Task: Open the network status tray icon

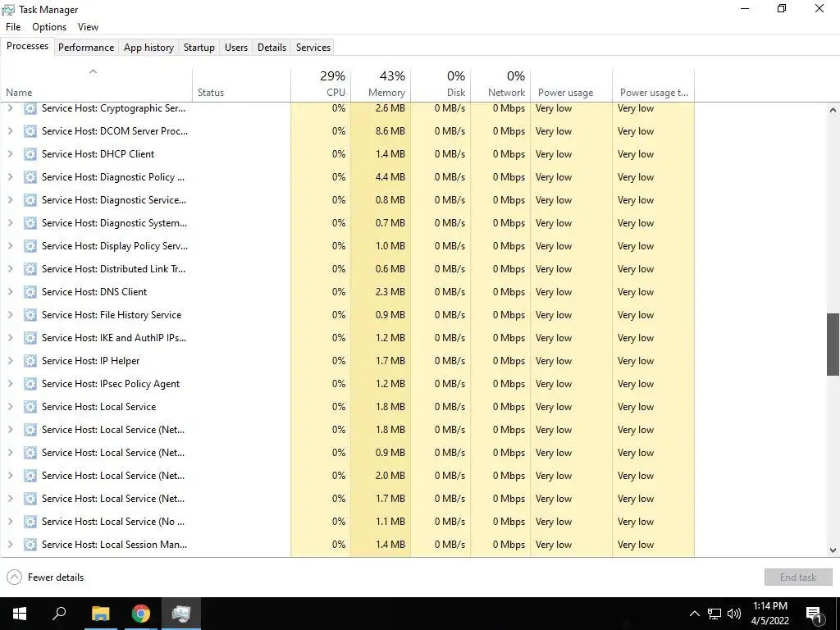Action: point(714,614)
